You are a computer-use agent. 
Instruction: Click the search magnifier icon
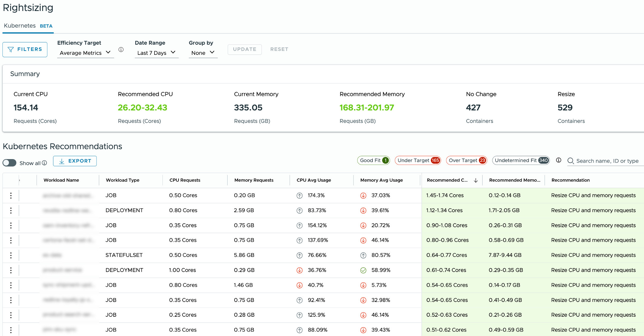tap(570, 161)
